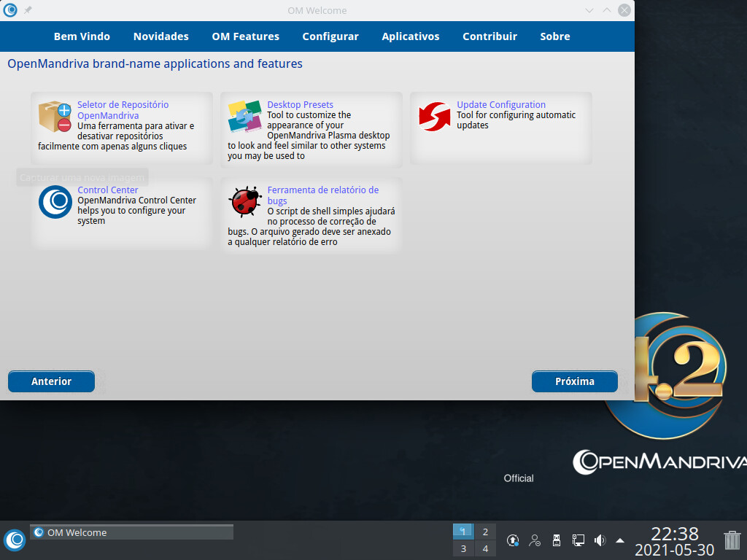Image resolution: width=747 pixels, height=560 pixels.
Task: Close the OM Welcome window
Action: 624,10
